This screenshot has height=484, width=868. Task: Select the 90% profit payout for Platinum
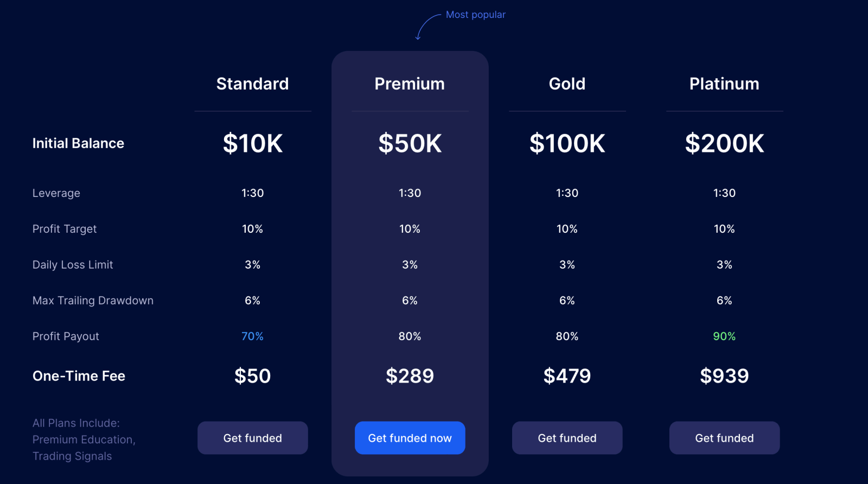[x=724, y=336]
